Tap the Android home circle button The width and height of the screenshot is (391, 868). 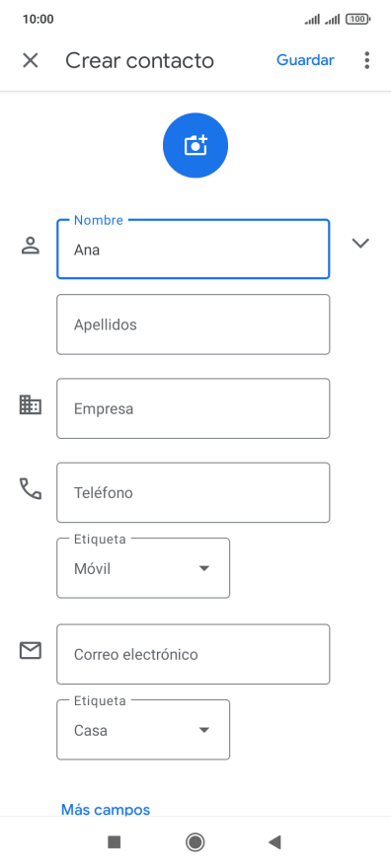pos(195,842)
